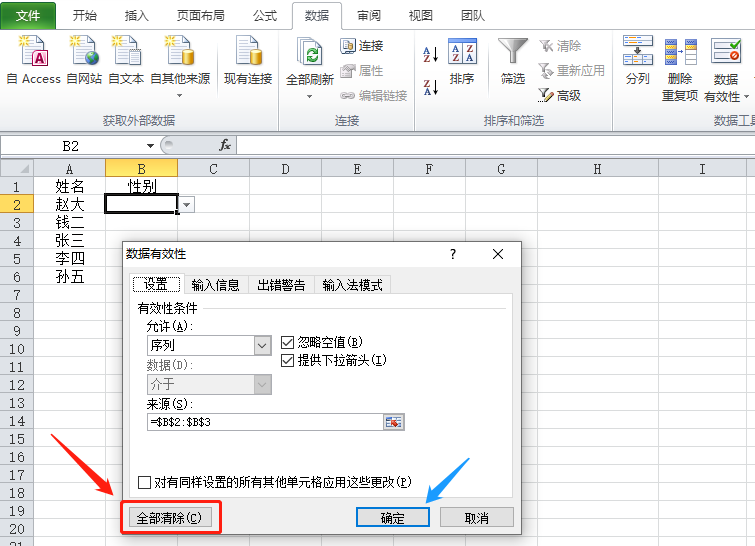Switch to the 开始 ribbon tab
This screenshot has height=546, width=755.
(x=85, y=15)
